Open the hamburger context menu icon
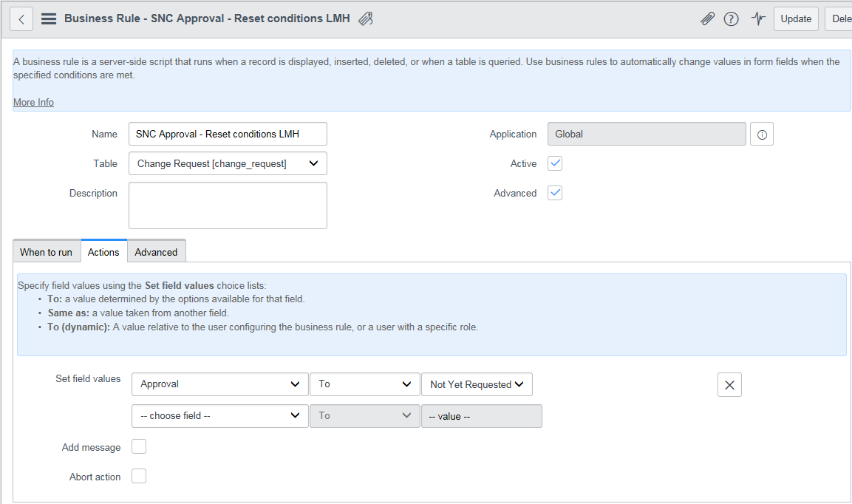The image size is (852, 504). 49,19
